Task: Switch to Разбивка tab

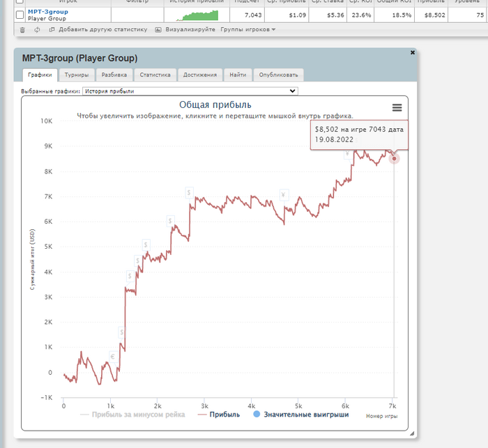Action: 114,75
